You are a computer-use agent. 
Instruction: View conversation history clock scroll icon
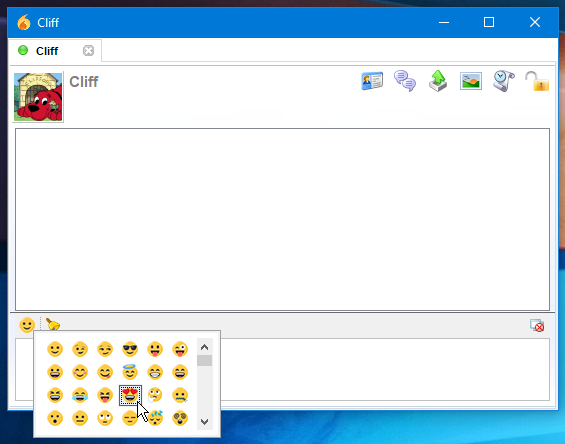click(x=503, y=81)
